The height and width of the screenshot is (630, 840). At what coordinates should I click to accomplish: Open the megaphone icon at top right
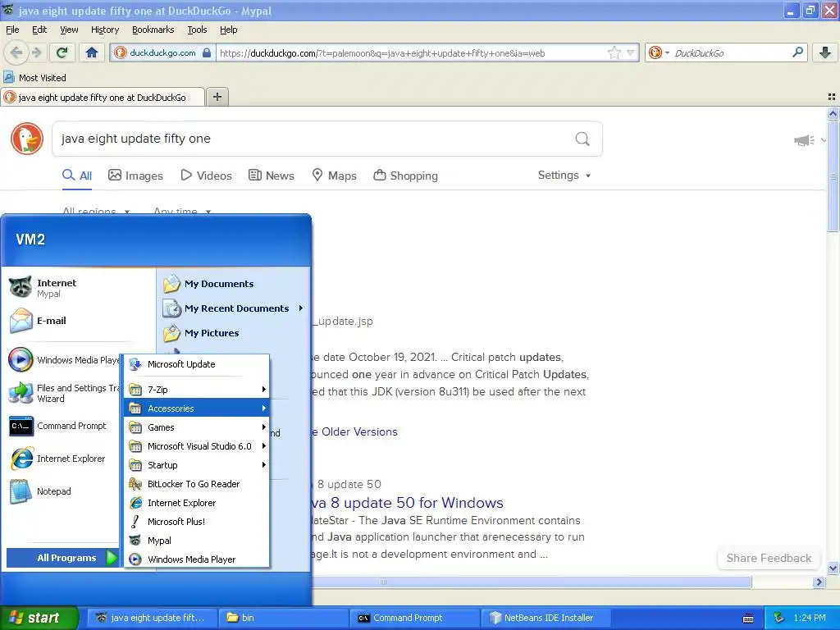[x=804, y=140]
